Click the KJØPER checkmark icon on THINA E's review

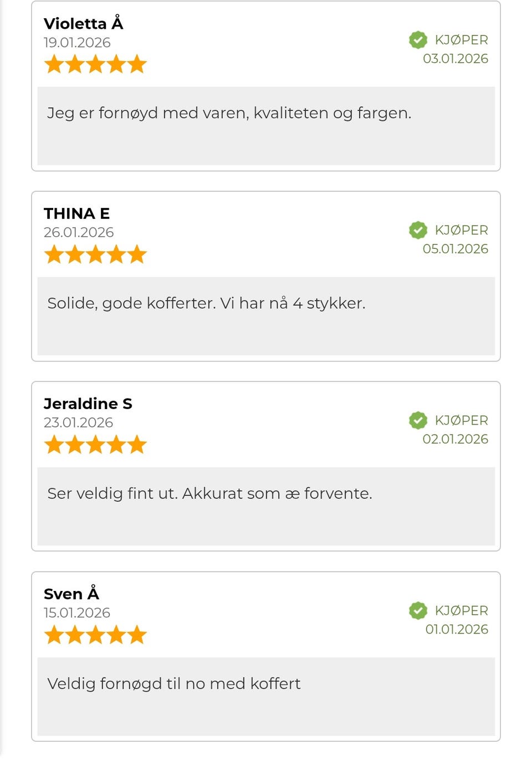[x=418, y=230]
